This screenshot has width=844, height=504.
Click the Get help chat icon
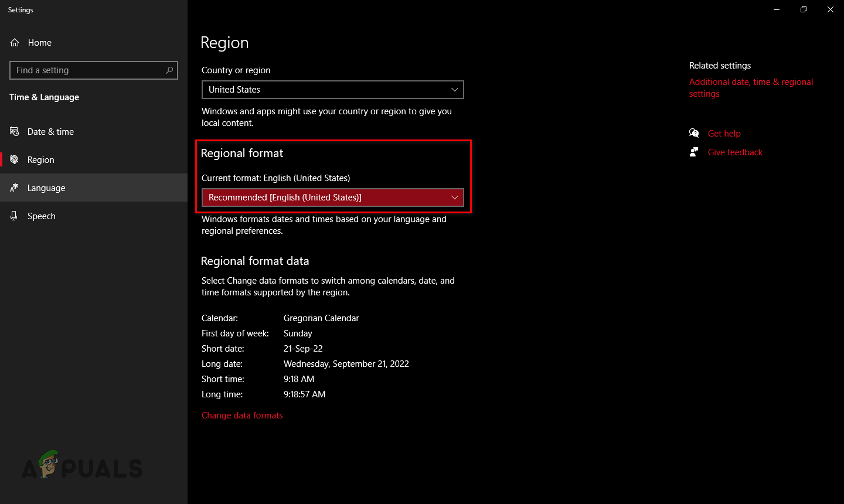694,134
